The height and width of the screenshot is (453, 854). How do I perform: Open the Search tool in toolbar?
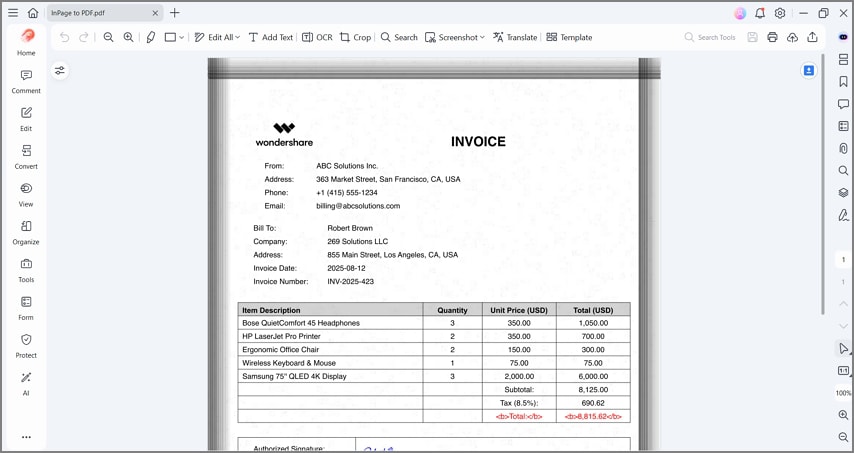[399, 37]
